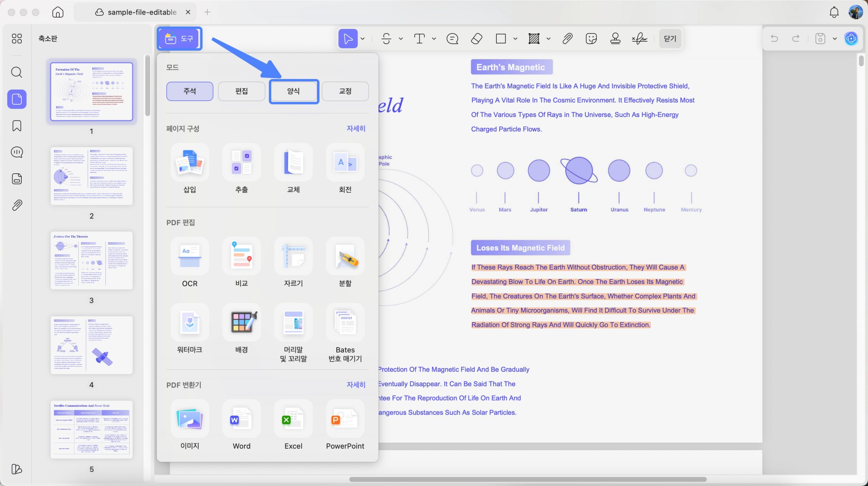Open the 도구 tools button
Viewport: 868px width, 486px height.
(179, 39)
